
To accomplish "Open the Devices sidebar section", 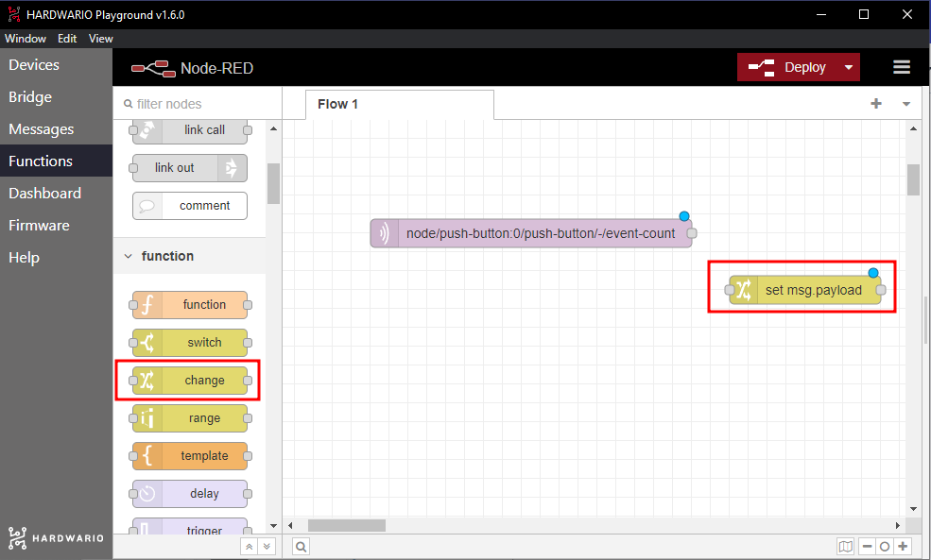I will click(x=56, y=64).
